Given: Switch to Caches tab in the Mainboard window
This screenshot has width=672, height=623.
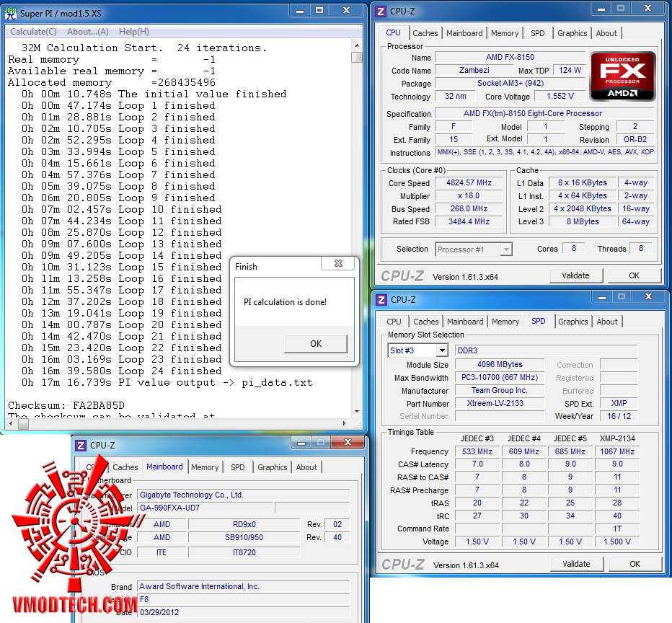Looking at the screenshot, I should coord(125,467).
